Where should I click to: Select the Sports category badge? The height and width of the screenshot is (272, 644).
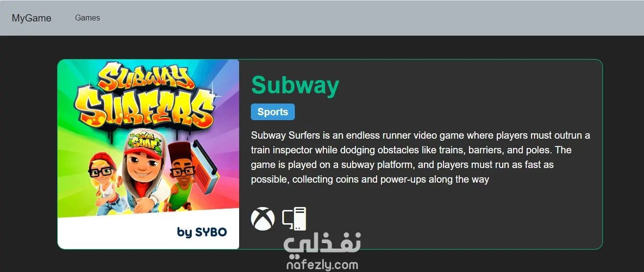273,112
